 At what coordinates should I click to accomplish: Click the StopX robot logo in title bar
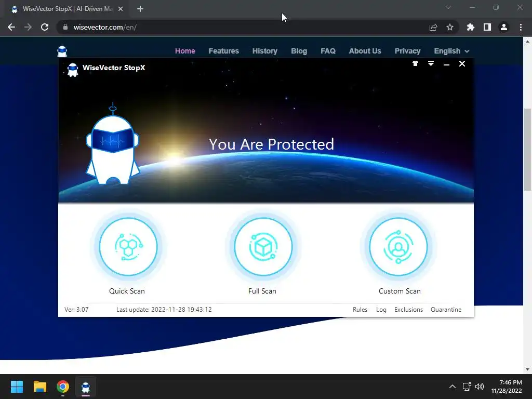(x=73, y=70)
